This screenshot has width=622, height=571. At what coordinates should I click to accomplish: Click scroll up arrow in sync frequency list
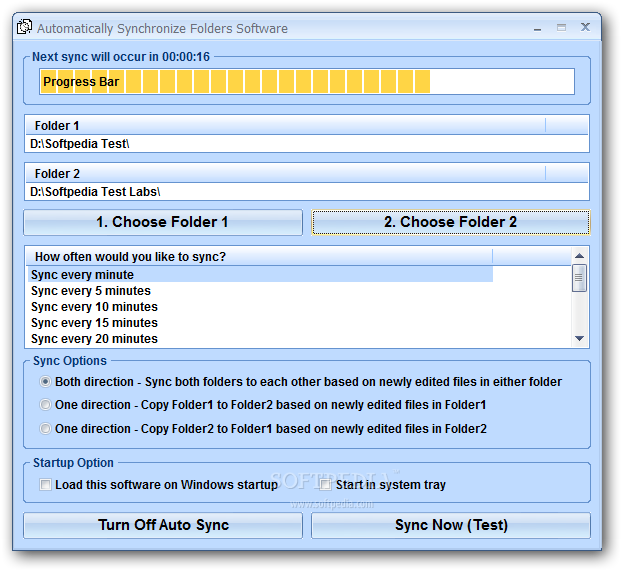(x=579, y=256)
